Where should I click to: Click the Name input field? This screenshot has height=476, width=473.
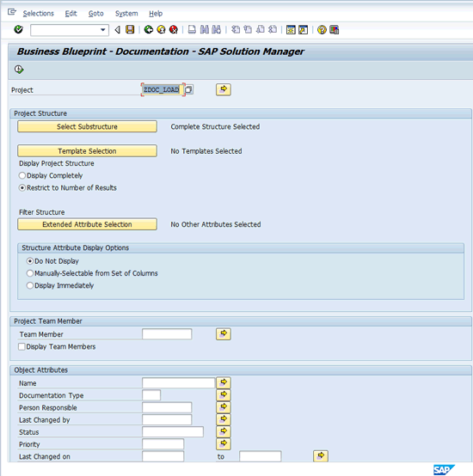coord(178,383)
